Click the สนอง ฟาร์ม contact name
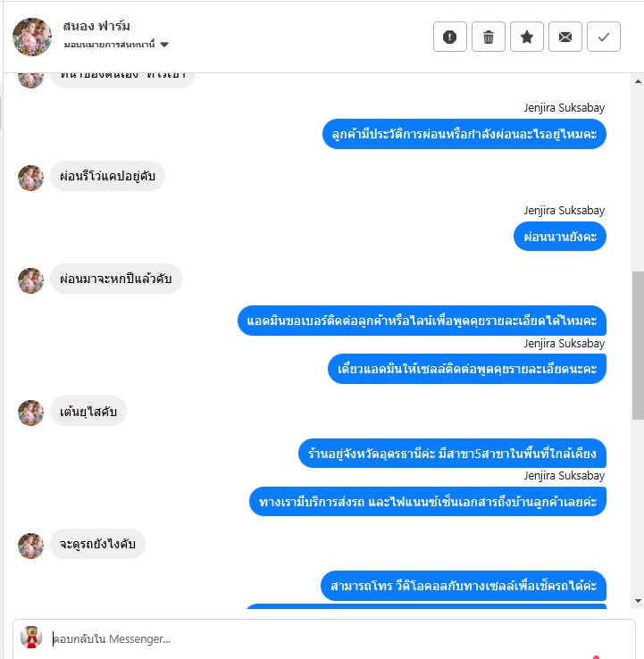The width and height of the screenshot is (644, 659). click(96, 26)
